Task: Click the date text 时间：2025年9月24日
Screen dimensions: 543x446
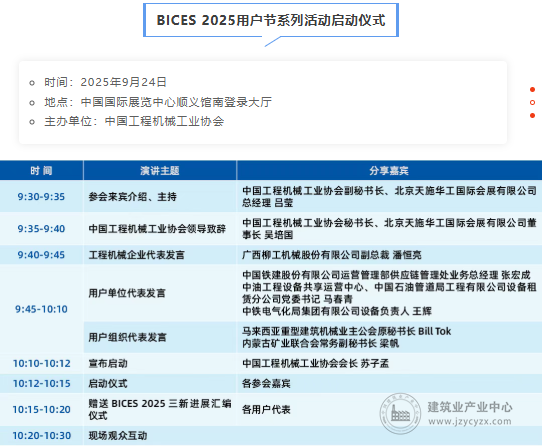Action: click(x=106, y=82)
